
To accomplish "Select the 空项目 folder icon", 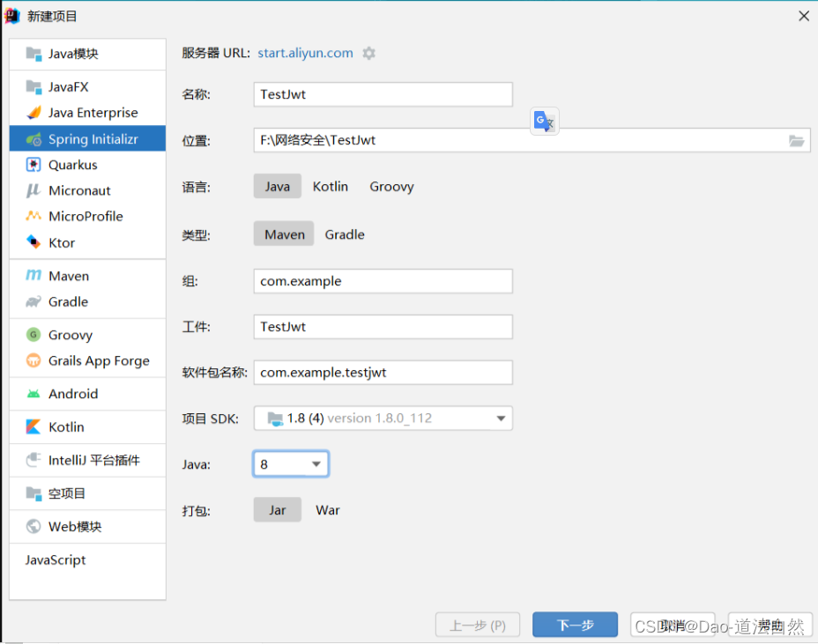I will 33,492.
